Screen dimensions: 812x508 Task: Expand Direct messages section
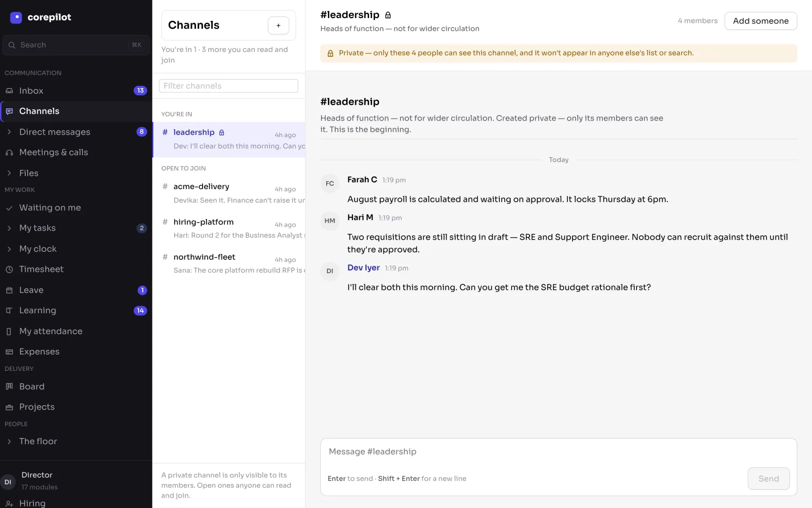click(x=9, y=132)
